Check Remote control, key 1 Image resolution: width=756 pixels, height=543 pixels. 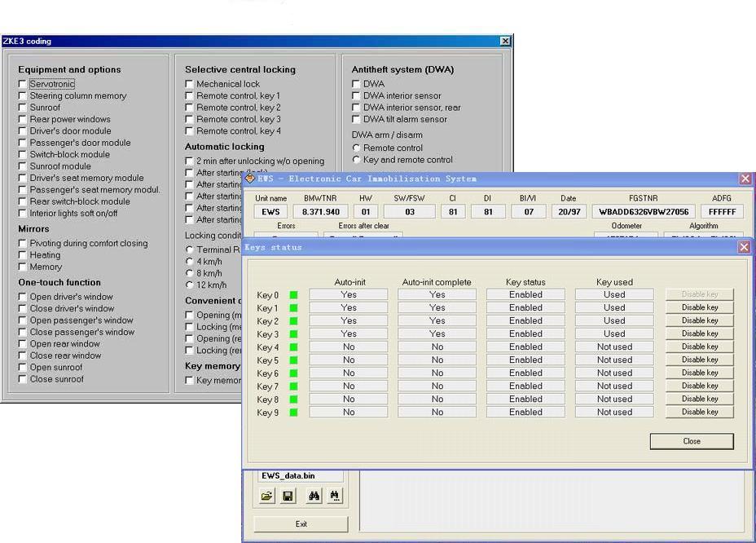click(x=189, y=95)
